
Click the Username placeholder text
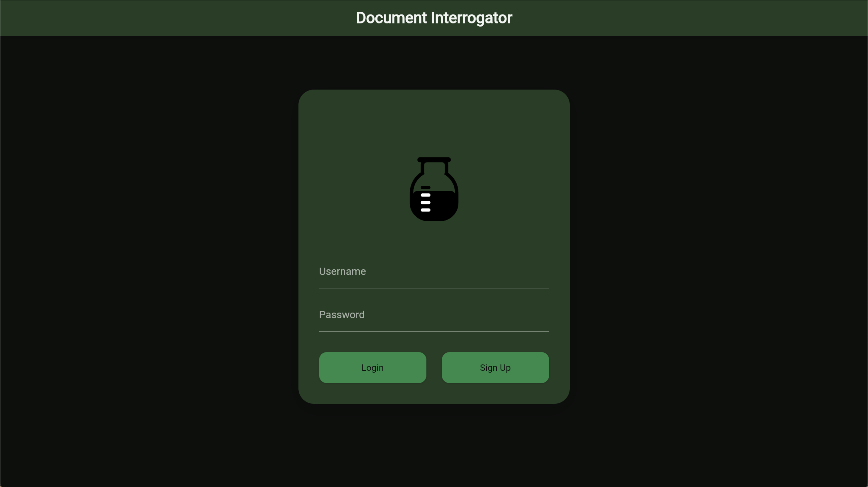pos(342,271)
